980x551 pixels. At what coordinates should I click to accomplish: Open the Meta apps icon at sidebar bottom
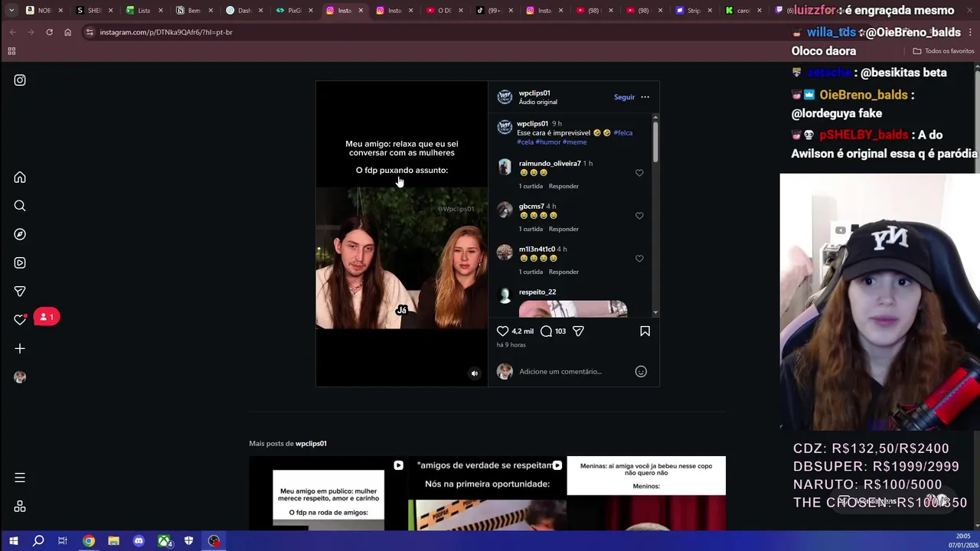click(x=20, y=507)
